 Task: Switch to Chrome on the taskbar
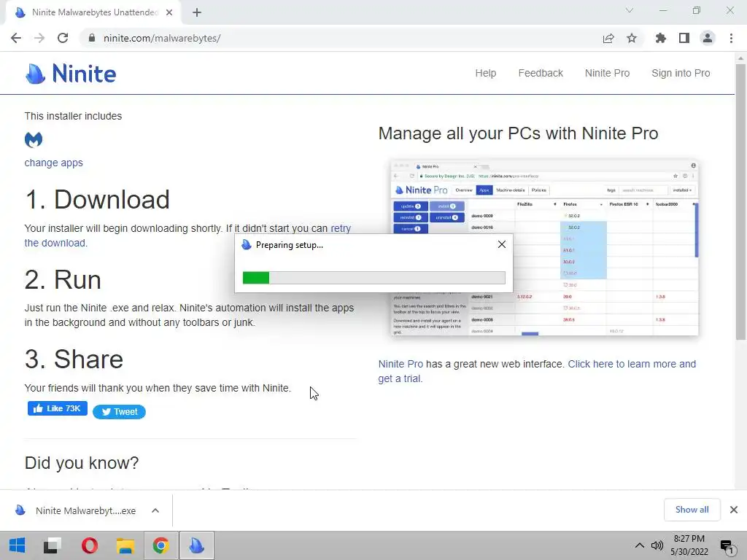[x=161, y=545]
